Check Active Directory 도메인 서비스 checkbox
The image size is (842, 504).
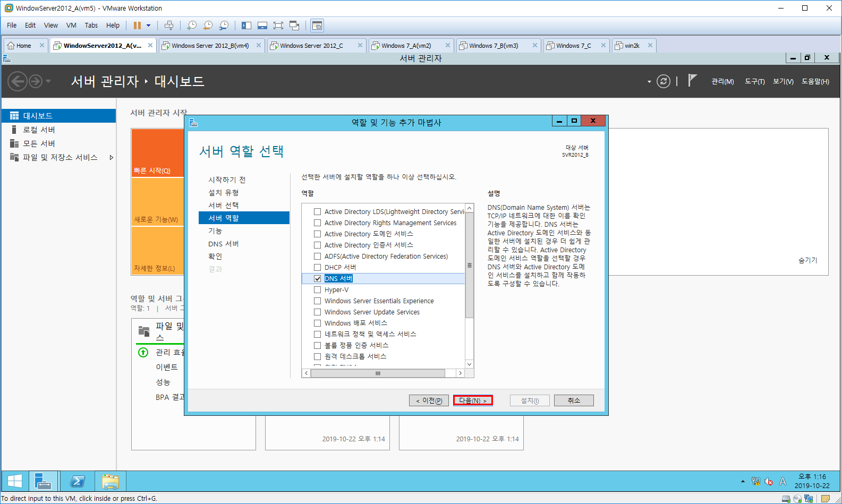(317, 234)
